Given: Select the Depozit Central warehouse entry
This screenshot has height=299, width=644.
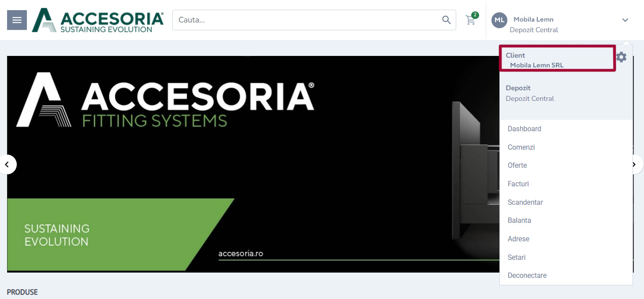Looking at the screenshot, I should 530,93.
